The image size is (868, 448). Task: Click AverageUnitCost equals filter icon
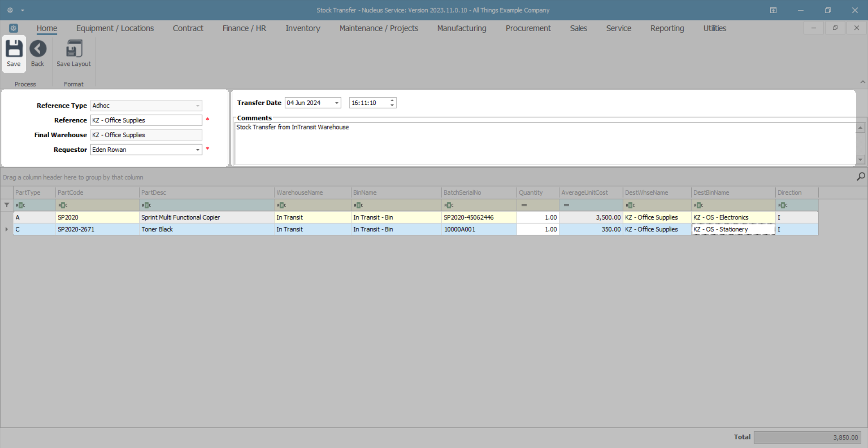click(x=566, y=205)
